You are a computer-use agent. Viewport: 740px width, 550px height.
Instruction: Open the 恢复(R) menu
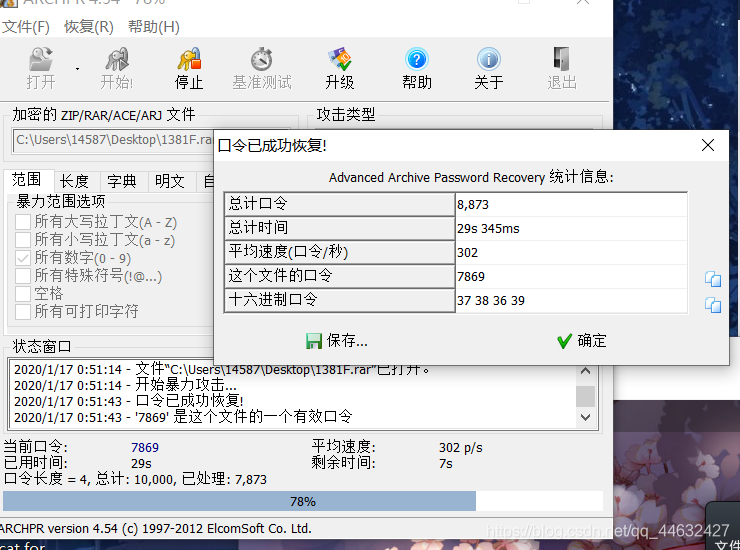coord(89,27)
